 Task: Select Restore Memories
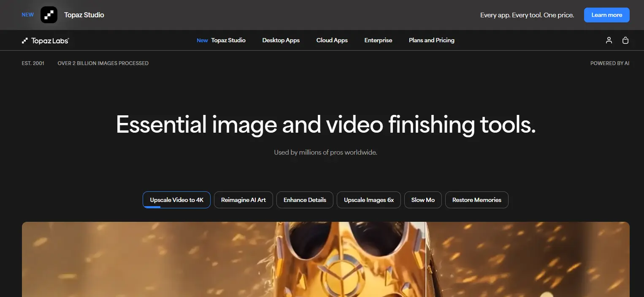pos(476,199)
